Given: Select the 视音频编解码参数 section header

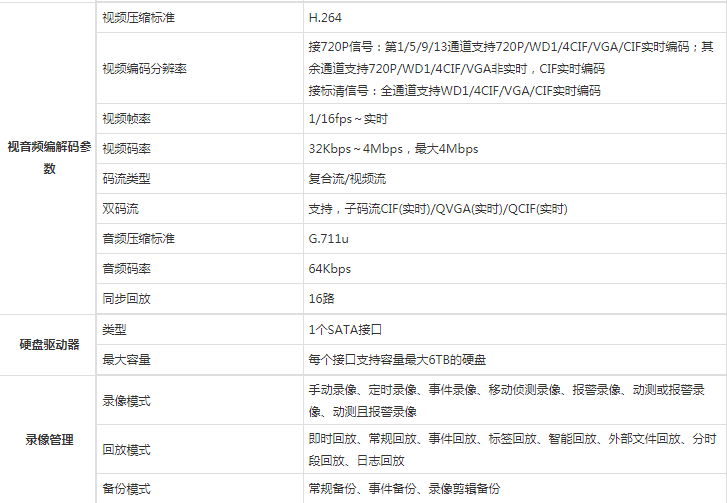Looking at the screenshot, I should pos(48,158).
